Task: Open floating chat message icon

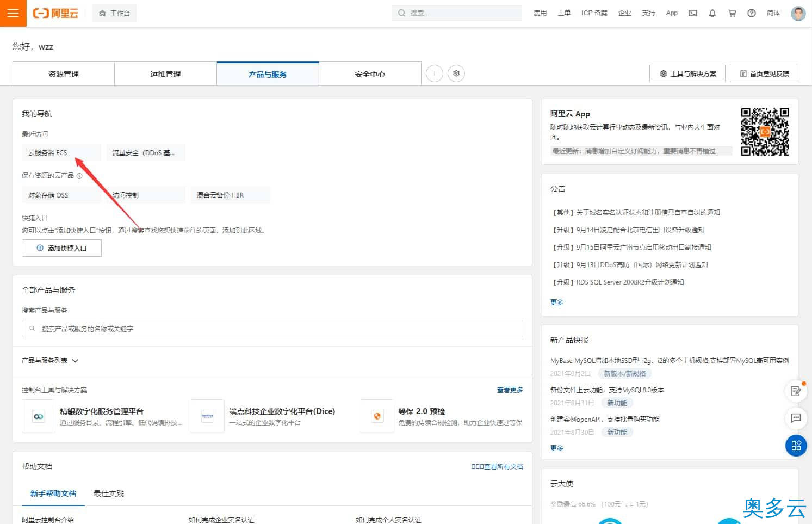Action: pos(796,418)
